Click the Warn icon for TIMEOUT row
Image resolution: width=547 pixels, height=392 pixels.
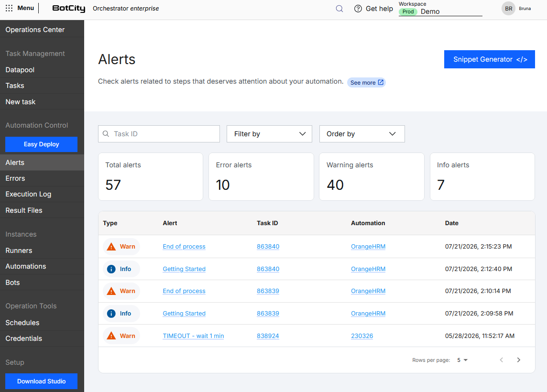[111, 336]
